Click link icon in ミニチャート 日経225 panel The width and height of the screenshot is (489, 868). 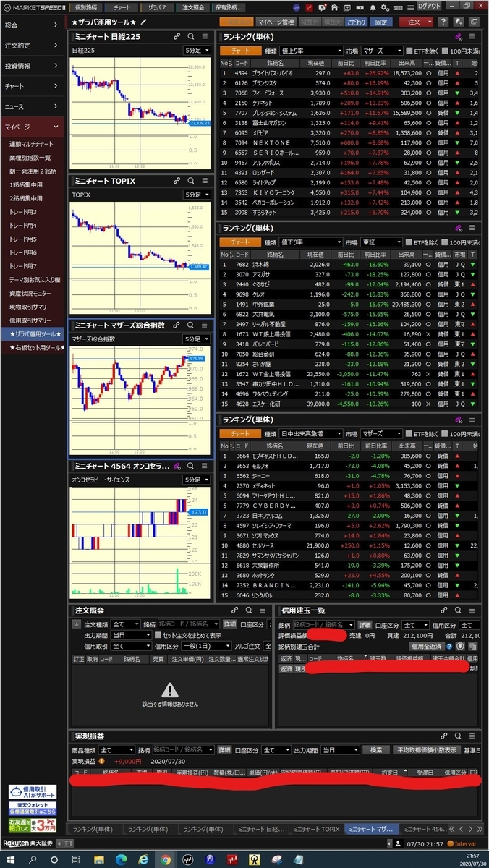click(177, 36)
